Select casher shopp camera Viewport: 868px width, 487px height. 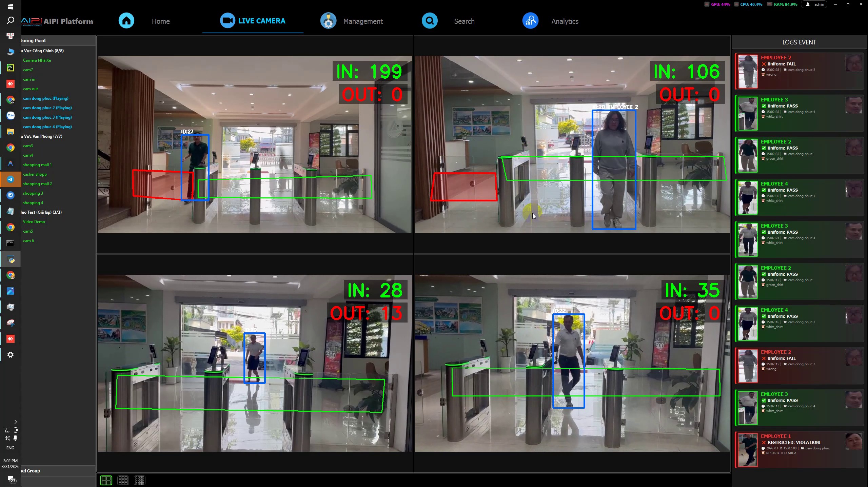point(35,174)
